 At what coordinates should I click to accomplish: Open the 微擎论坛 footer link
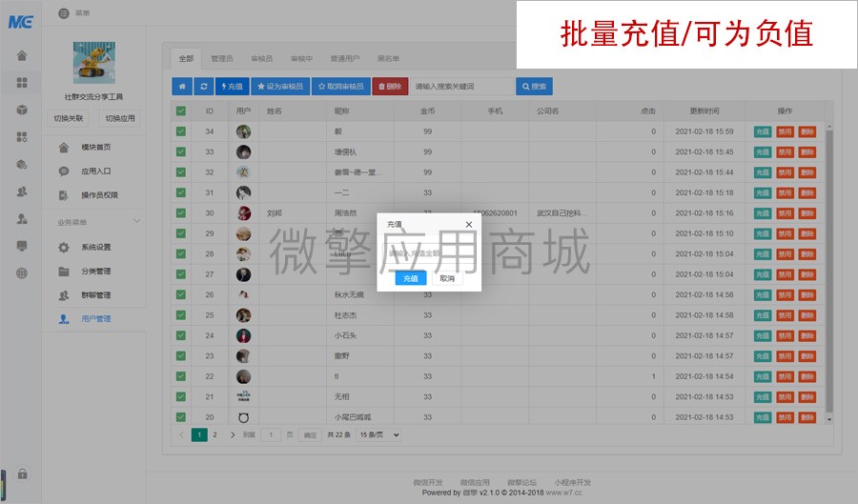(x=522, y=483)
